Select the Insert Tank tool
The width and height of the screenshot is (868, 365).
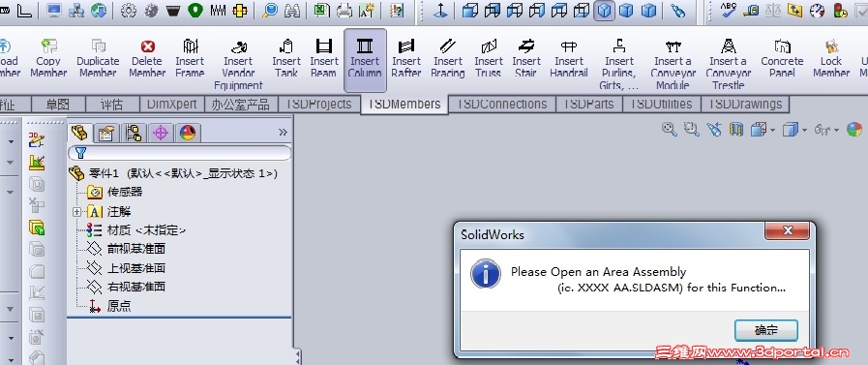coord(286,58)
